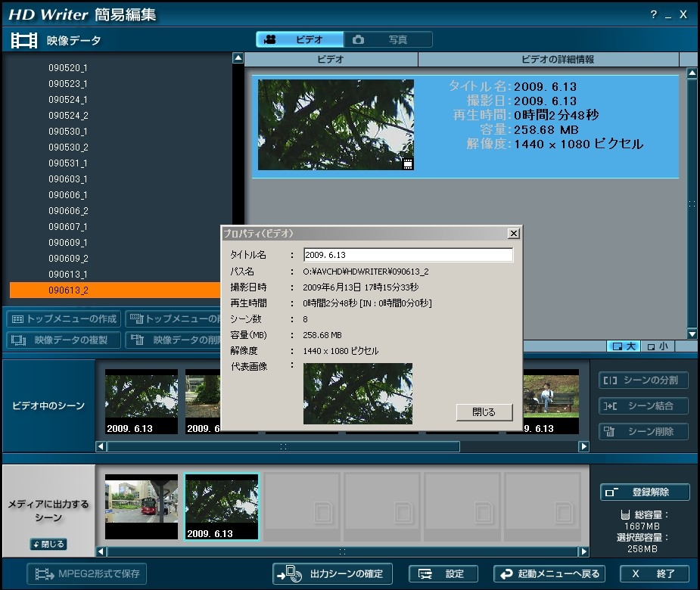
Task: Select first scene thumbnail in ビデオ中のシーン
Action: point(142,402)
